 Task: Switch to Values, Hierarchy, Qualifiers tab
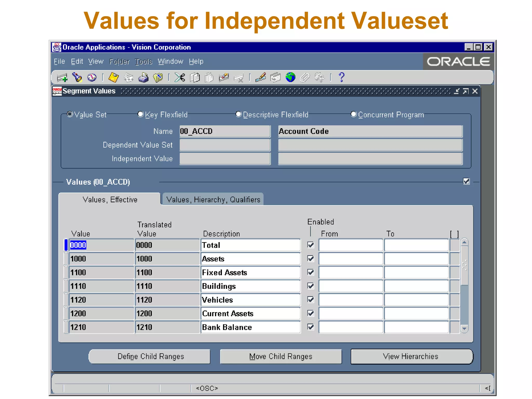213,199
